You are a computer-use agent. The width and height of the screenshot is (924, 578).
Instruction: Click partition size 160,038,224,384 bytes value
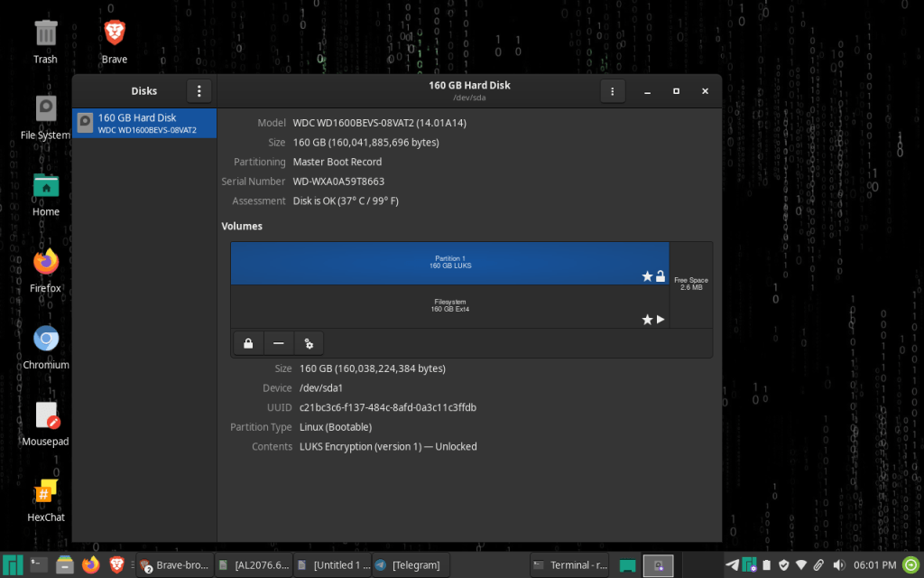click(x=373, y=368)
